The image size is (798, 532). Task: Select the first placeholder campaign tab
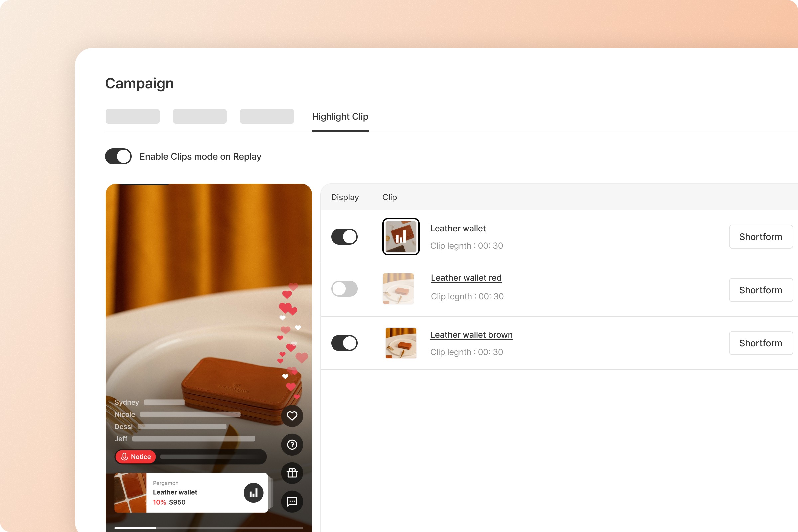[132, 116]
